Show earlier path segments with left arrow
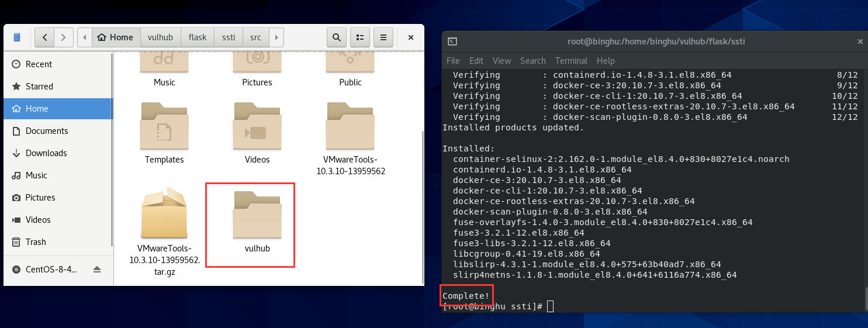This screenshot has width=868, height=328. tap(85, 37)
